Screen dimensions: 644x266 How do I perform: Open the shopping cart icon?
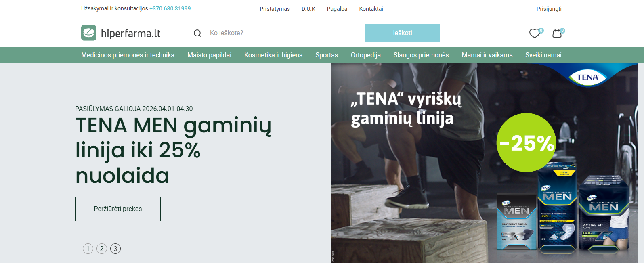point(557,33)
